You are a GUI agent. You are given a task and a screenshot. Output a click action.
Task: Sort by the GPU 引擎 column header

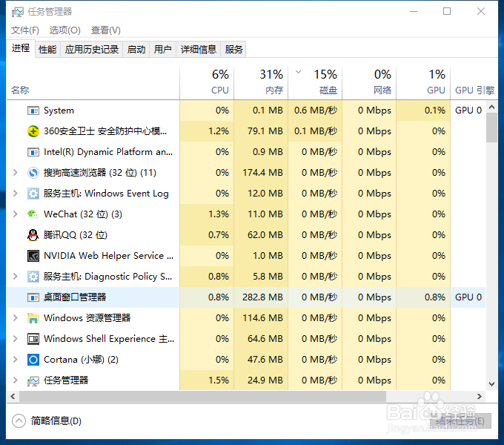[x=474, y=82]
